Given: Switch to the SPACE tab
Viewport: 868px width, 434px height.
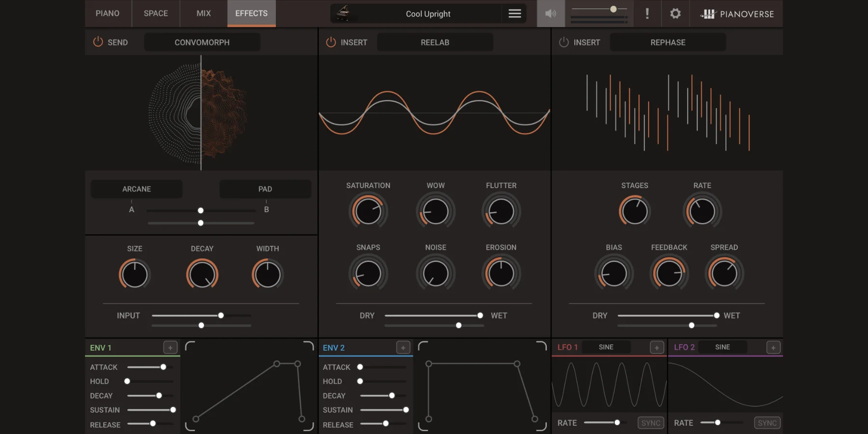Looking at the screenshot, I should pyautogui.click(x=156, y=14).
